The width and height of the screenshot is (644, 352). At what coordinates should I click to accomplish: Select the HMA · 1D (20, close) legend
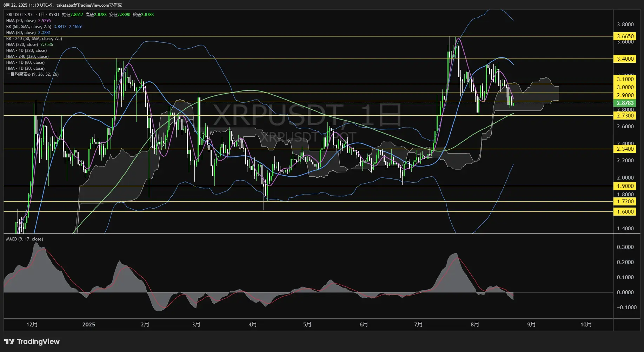[x=25, y=68]
